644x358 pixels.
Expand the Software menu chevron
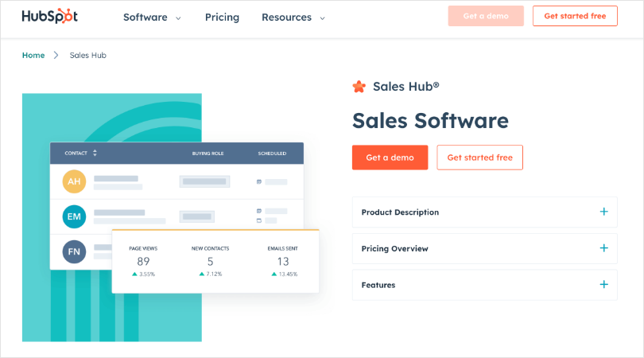(x=178, y=18)
